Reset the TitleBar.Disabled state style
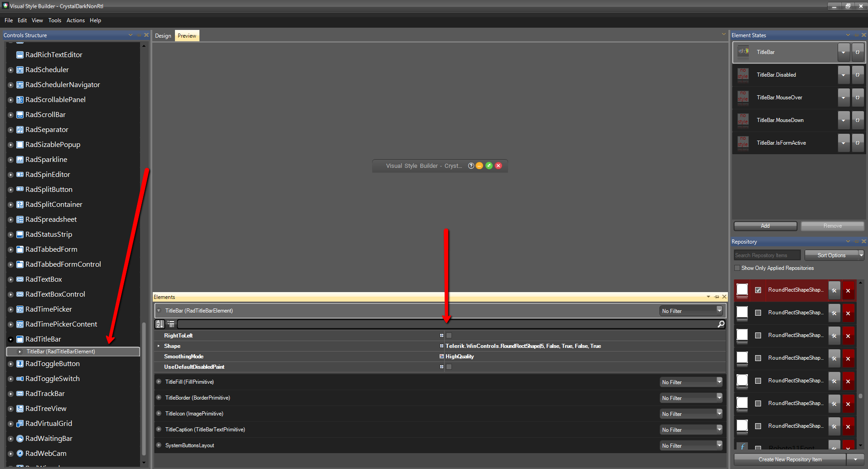 point(858,75)
